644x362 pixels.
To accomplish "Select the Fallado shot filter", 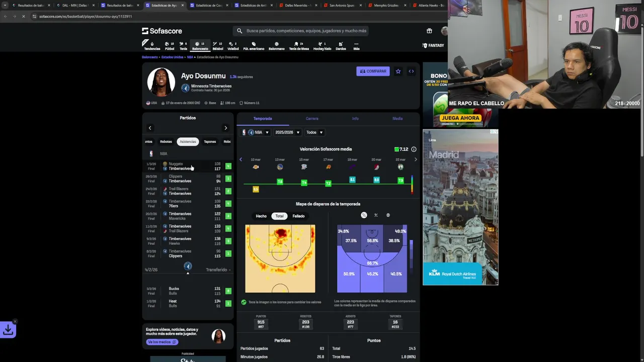I will tap(298, 216).
